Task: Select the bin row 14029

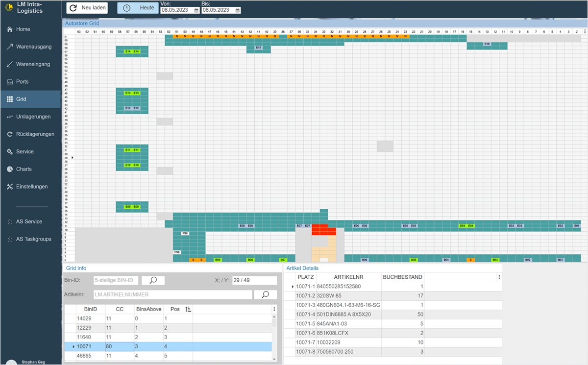Action: (168, 318)
